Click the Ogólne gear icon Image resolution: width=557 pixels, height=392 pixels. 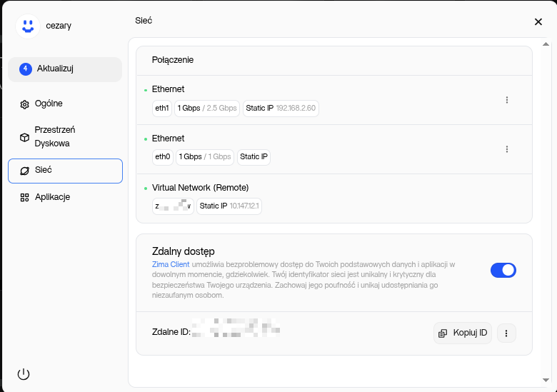point(24,104)
